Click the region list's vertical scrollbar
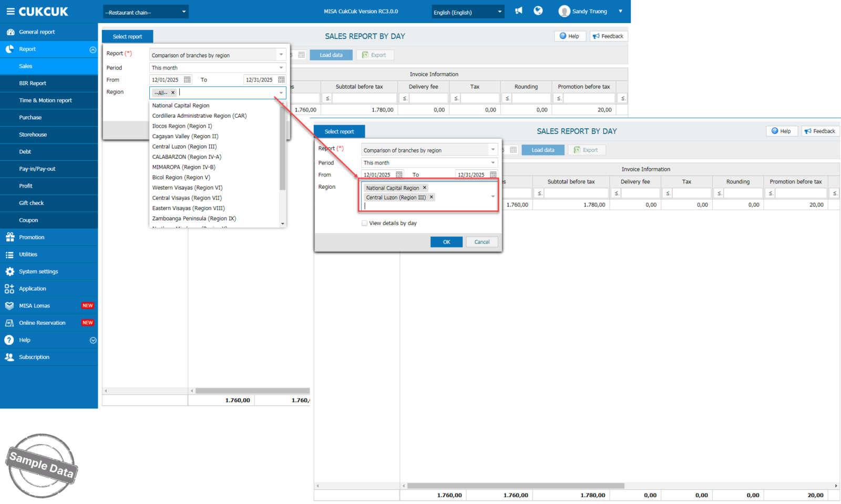Screen dimensions: 841x504 pos(283,152)
